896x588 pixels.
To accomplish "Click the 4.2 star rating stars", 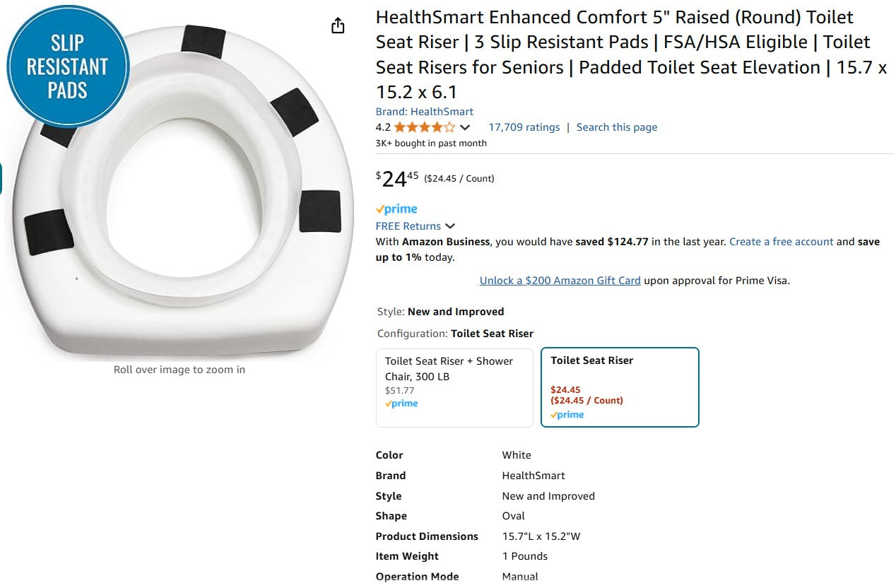I will point(423,127).
